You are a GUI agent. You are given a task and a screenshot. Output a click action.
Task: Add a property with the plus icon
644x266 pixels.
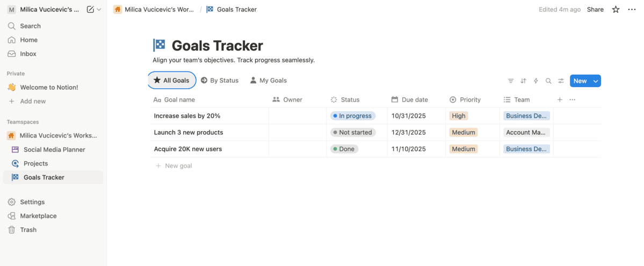point(560,99)
